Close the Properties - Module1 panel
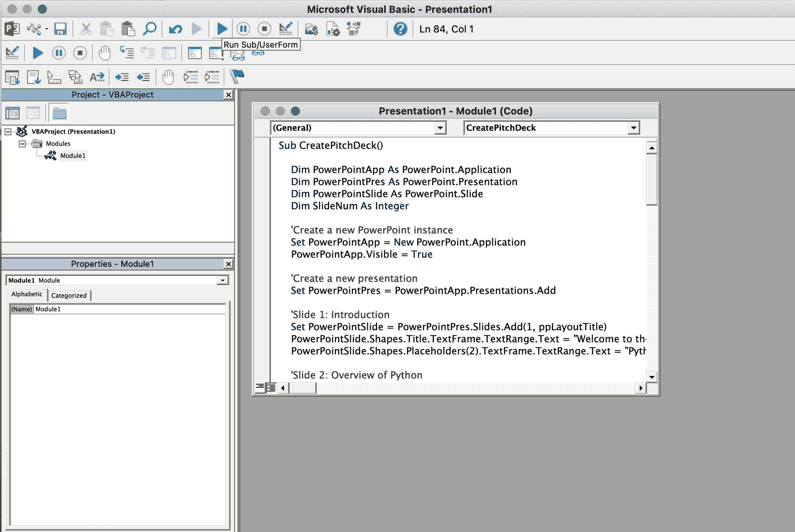795x532 pixels. coord(228,264)
